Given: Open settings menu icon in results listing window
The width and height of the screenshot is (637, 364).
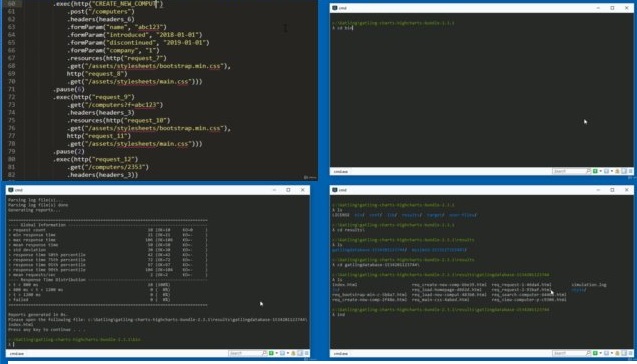Looking at the screenshot, I should (630, 353).
